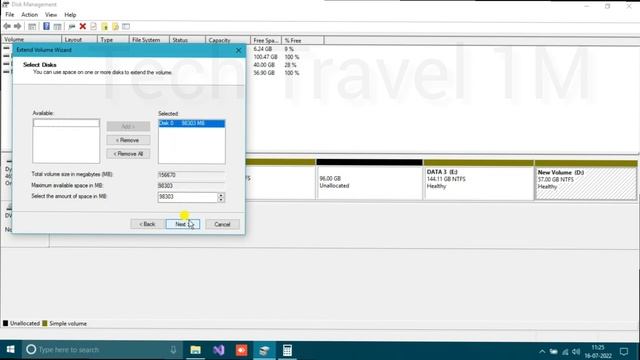Sort by the Status column header
The image size is (640, 360).
[x=187, y=40]
